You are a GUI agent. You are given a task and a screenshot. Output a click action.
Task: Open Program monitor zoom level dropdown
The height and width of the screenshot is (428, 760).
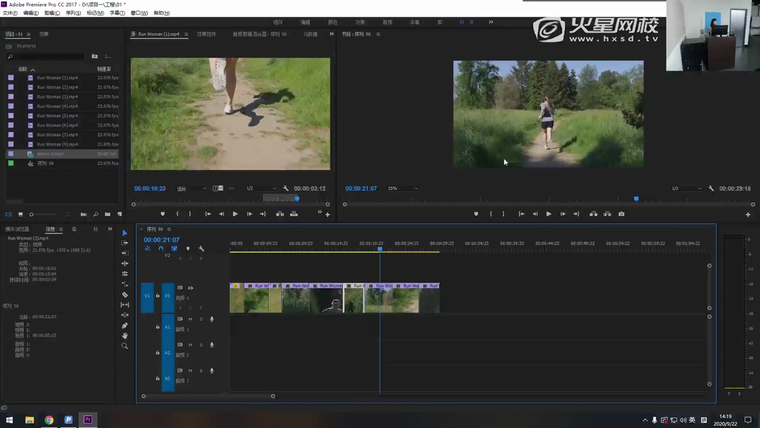(402, 188)
